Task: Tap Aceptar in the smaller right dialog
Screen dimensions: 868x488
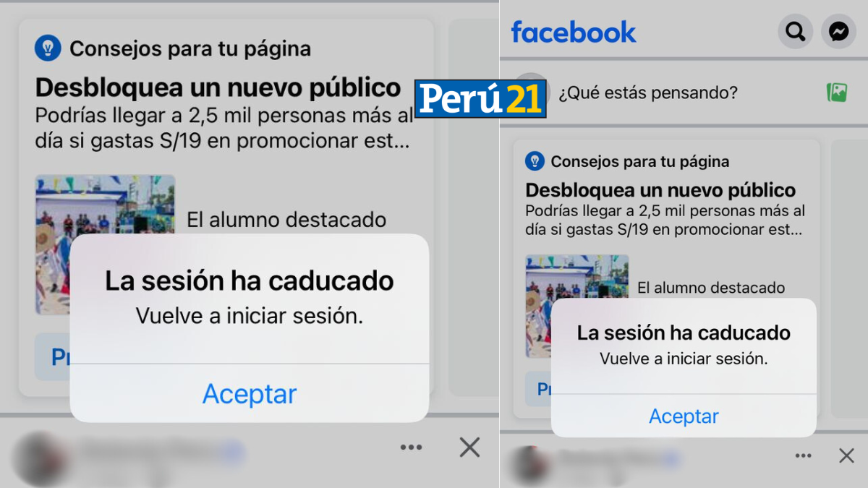Action: 684,416
